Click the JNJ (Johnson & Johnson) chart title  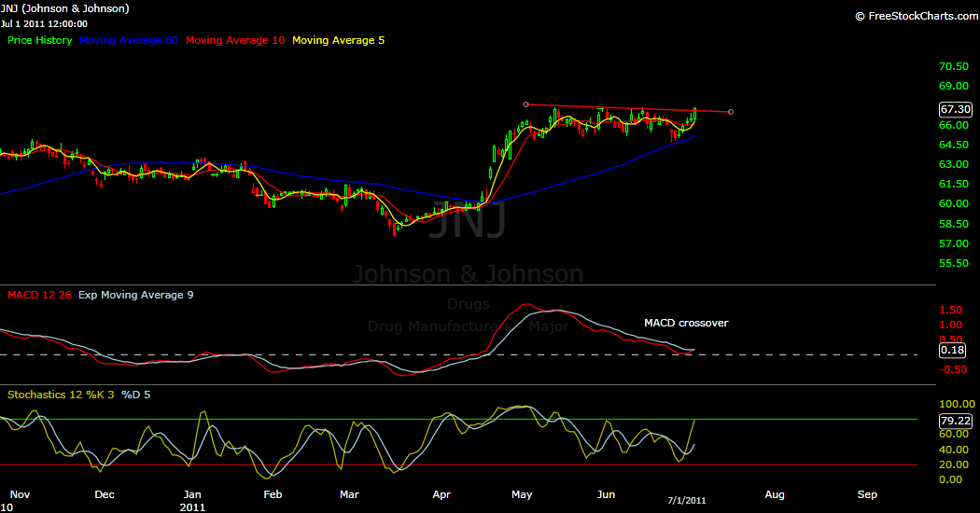(x=65, y=8)
